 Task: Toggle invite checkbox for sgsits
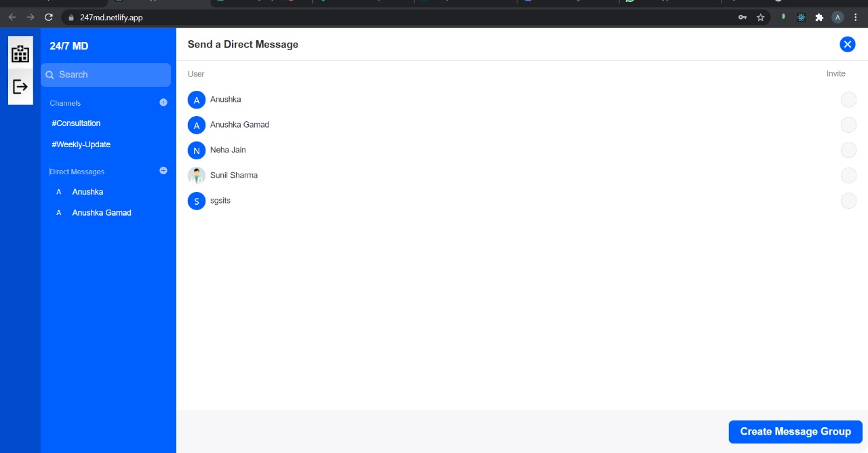pyautogui.click(x=848, y=201)
